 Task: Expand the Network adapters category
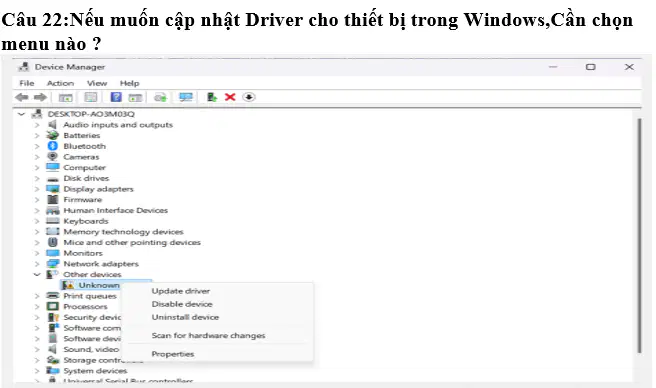point(37,264)
